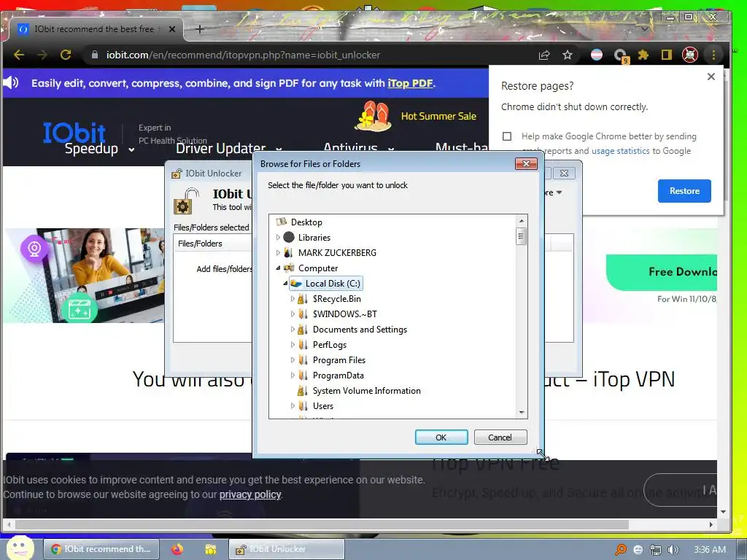Open the Driver Updater dropdown arrow

(279, 149)
